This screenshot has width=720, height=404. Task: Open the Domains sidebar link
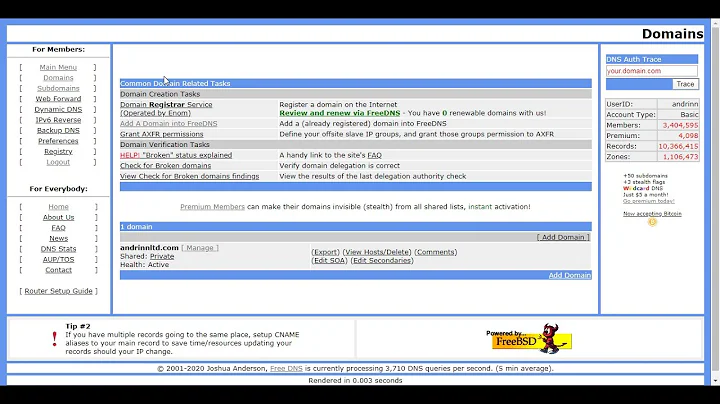tap(58, 78)
